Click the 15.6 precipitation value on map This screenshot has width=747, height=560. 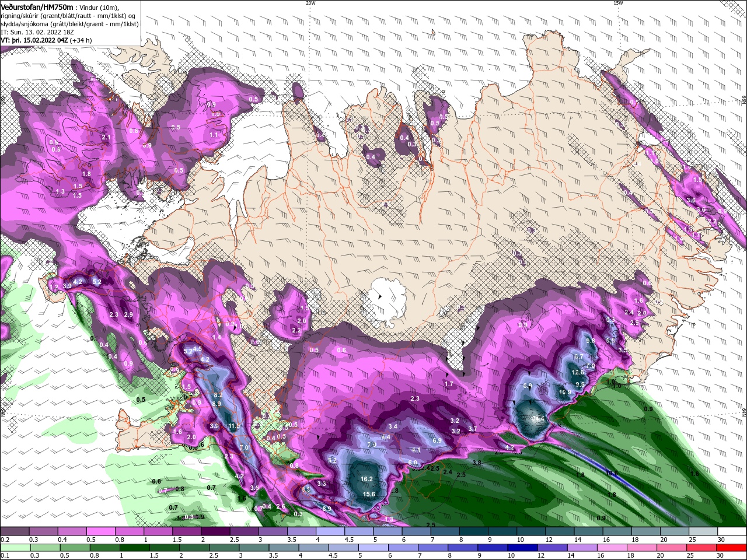click(369, 494)
